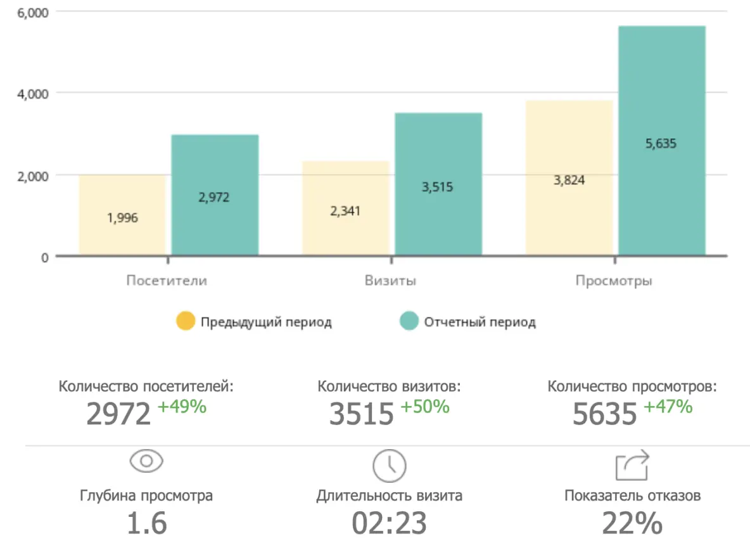Click the visit duration value 02:23
The image size is (750, 560).
point(389,524)
